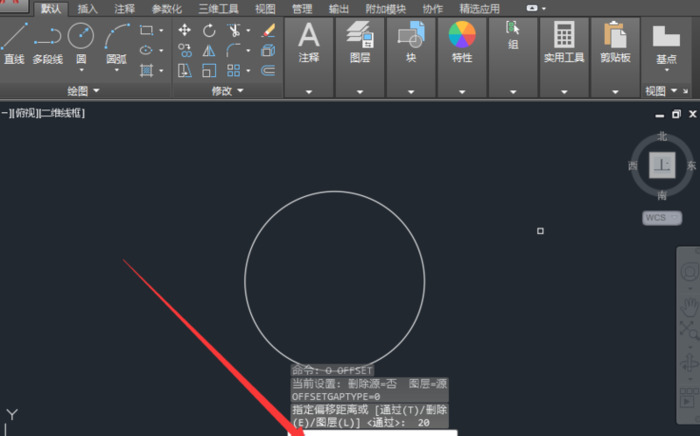
Task: Switch to the Insert (插入) tab
Action: point(88,8)
